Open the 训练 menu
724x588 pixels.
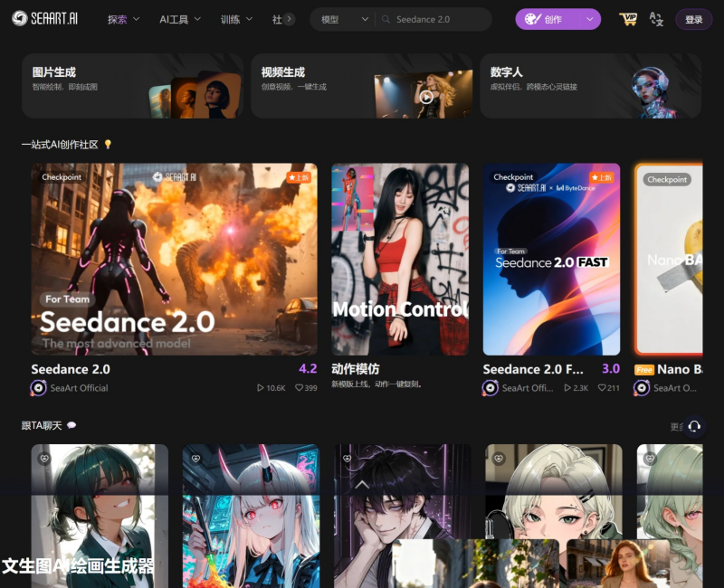(239, 19)
